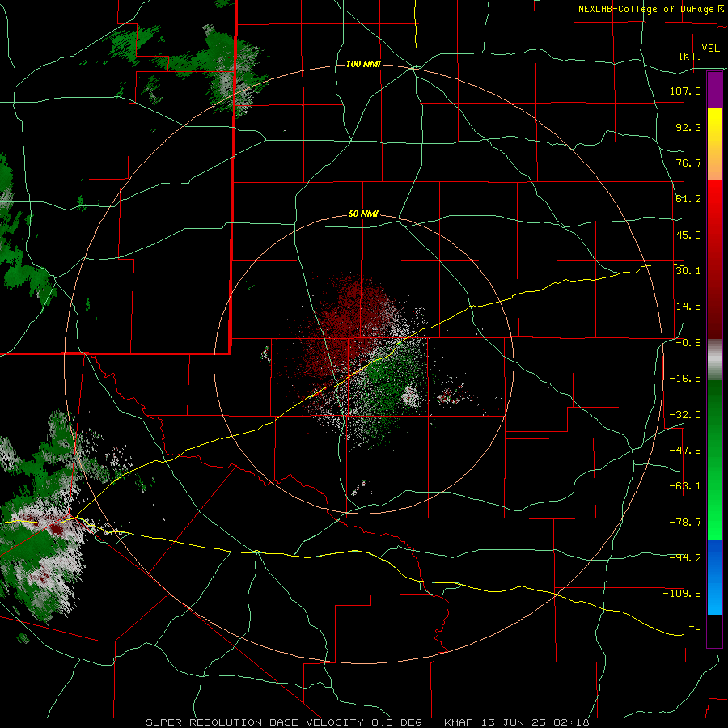Viewport: 728px width, 728px height.
Task: Select the 30.1 legend value
Action: (x=688, y=271)
